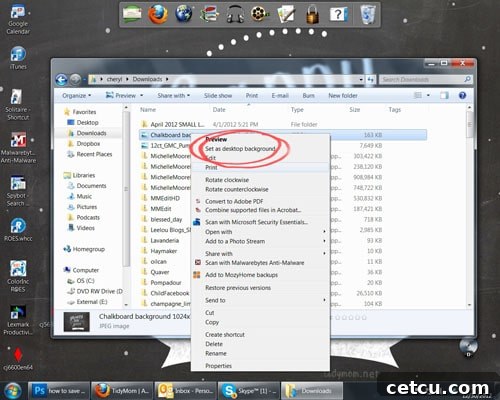Open q6600en64 desktop file icon
The height and width of the screenshot is (400, 500).
(x=18, y=359)
